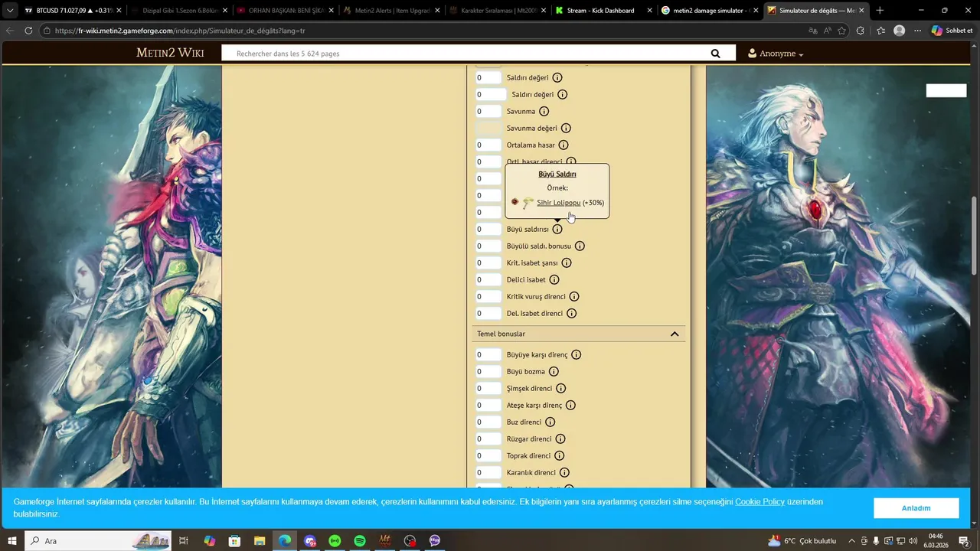Viewport: 980px width, 551px height.
Task: Click the browser back arrow
Action: [x=10, y=31]
